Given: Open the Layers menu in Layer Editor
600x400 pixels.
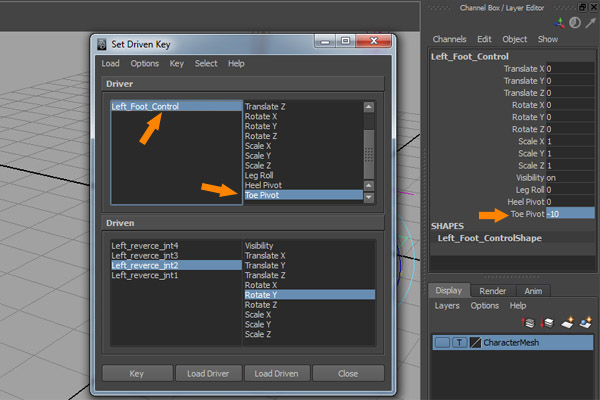Looking at the screenshot, I should 447,306.
